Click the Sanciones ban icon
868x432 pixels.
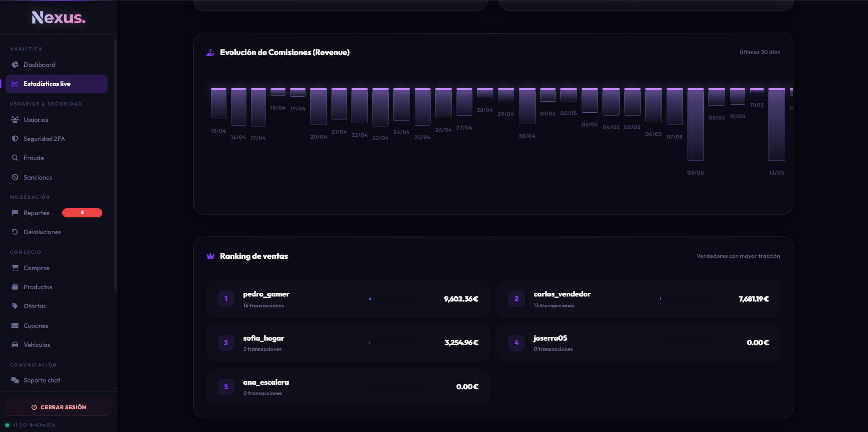[x=15, y=177]
